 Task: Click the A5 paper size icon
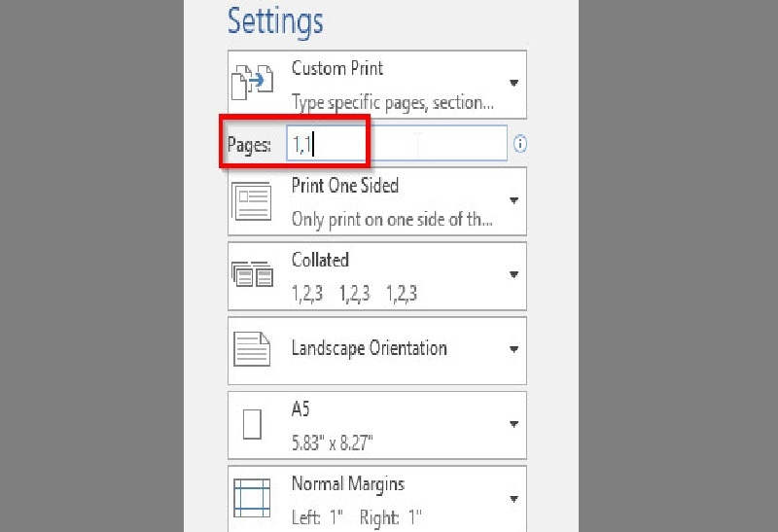click(x=253, y=425)
